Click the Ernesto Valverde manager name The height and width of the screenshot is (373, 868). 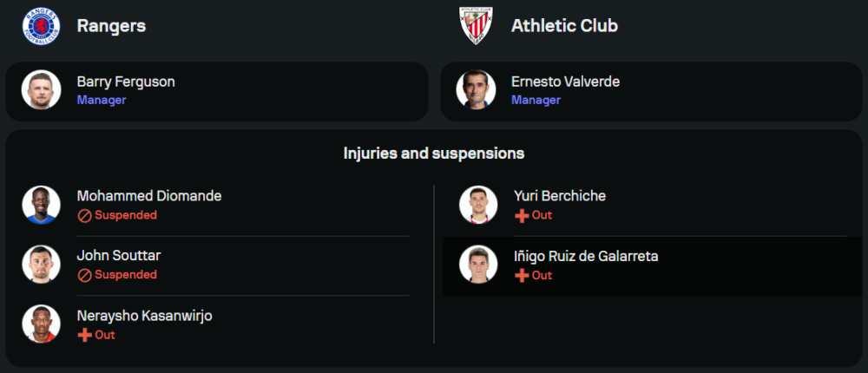click(565, 82)
